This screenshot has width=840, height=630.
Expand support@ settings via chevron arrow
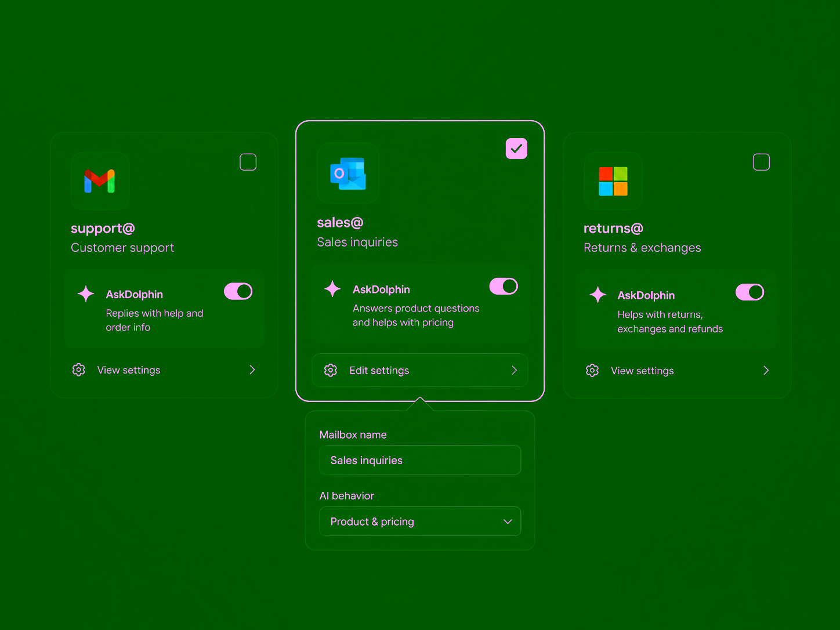click(252, 370)
